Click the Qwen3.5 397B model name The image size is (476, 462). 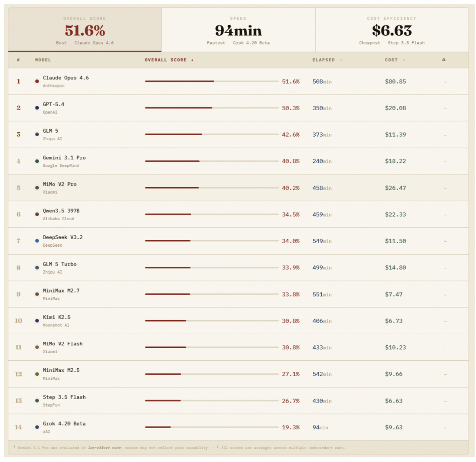(61, 211)
